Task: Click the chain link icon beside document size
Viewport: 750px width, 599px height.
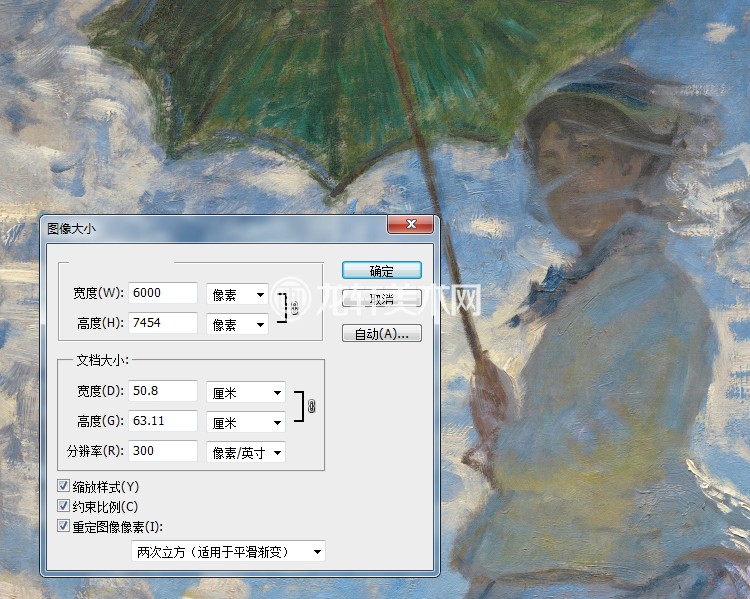Action: 311,406
